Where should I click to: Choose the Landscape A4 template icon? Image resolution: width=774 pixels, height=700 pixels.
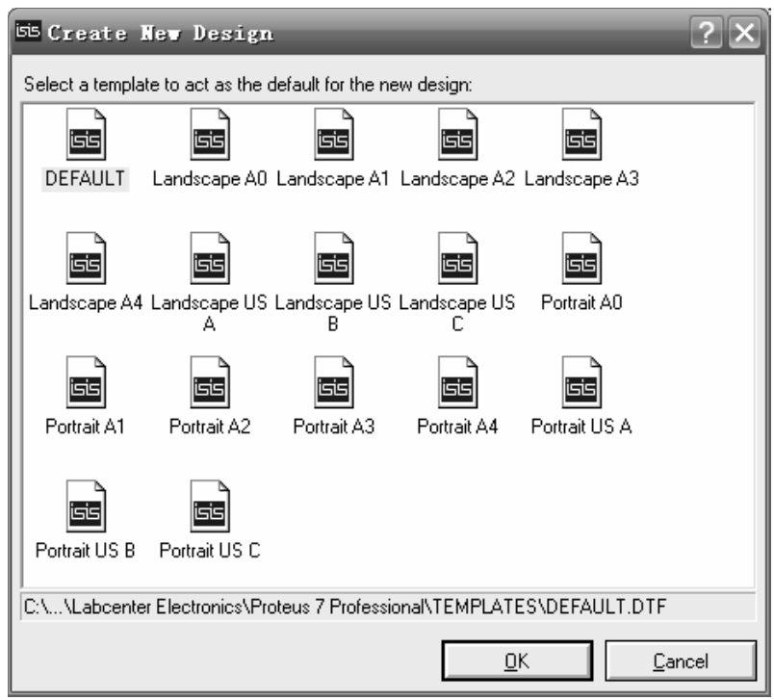(x=86, y=258)
